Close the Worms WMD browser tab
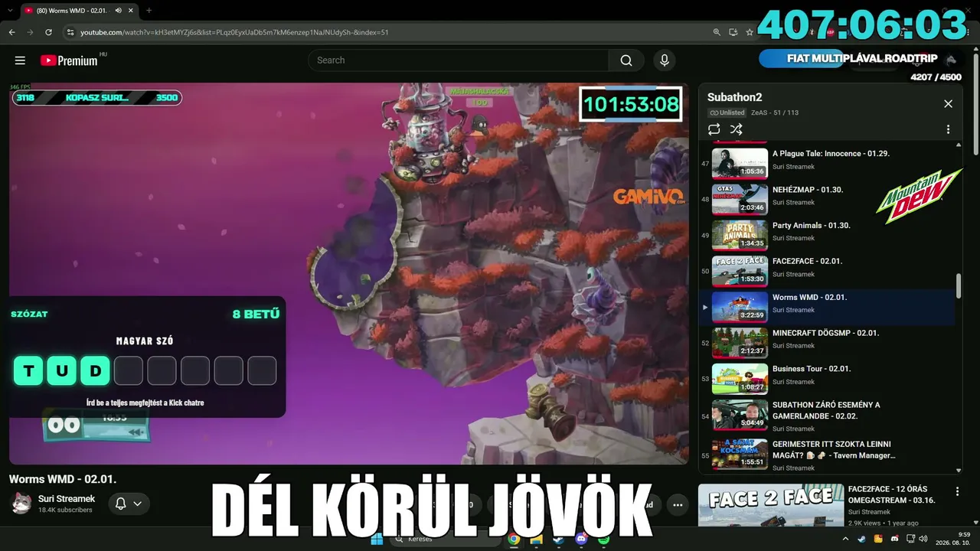Screen dimensions: 980x551 (x=131, y=11)
